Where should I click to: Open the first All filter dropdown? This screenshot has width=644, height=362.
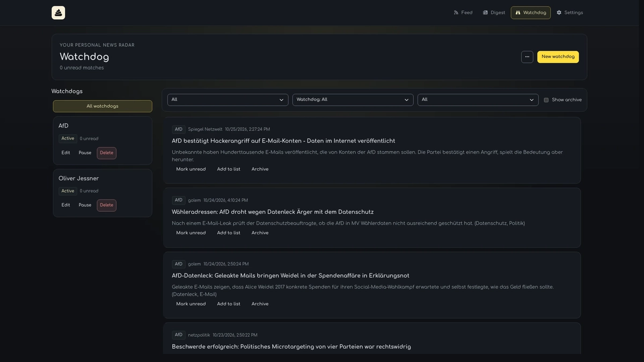pos(228,100)
